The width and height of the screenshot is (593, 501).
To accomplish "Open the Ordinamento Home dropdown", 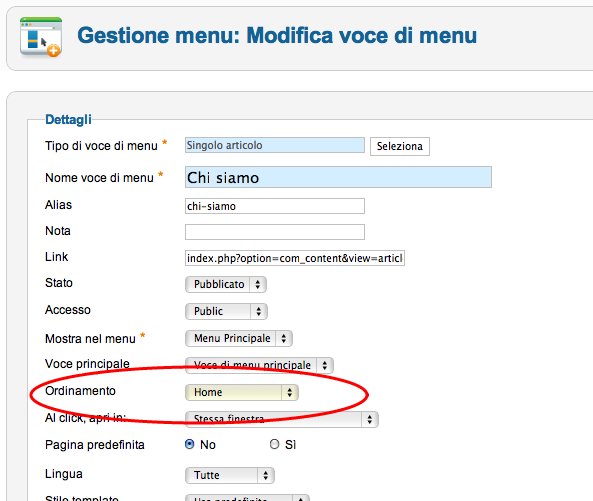I will 242,392.
